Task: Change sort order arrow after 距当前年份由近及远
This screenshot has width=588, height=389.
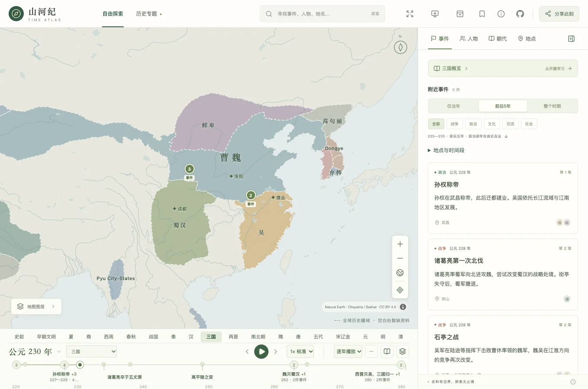Action: (506, 136)
